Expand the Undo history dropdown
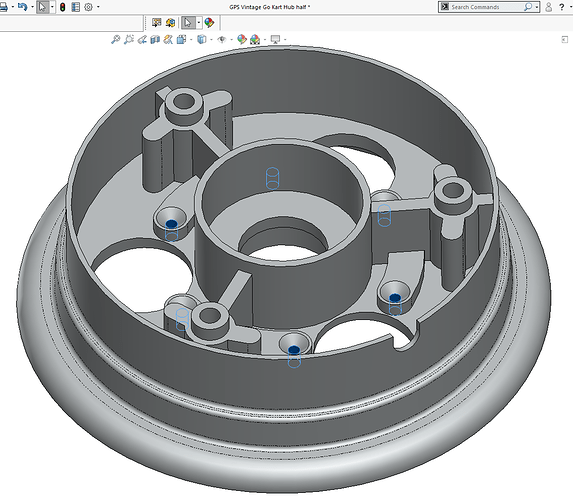Screen dimensions: 573x500 [x=32, y=7]
